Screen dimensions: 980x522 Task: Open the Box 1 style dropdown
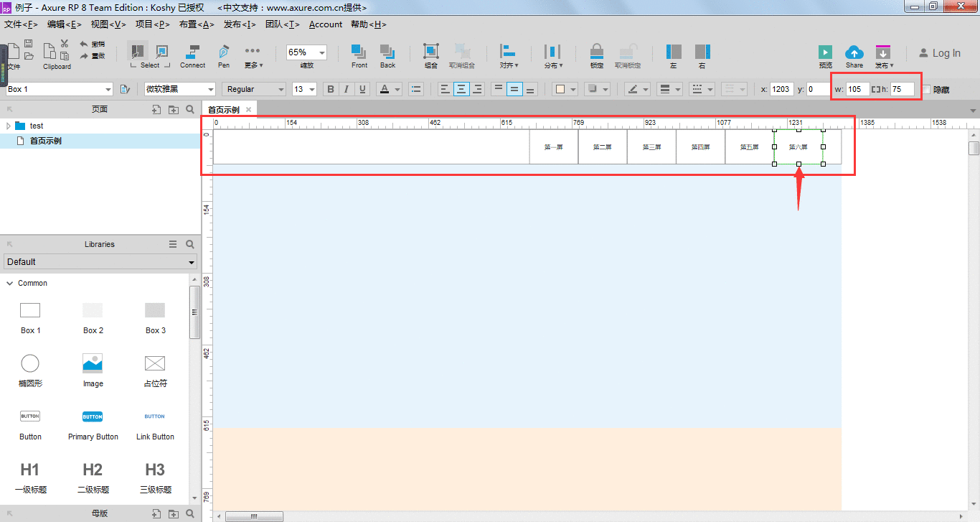tap(108, 89)
